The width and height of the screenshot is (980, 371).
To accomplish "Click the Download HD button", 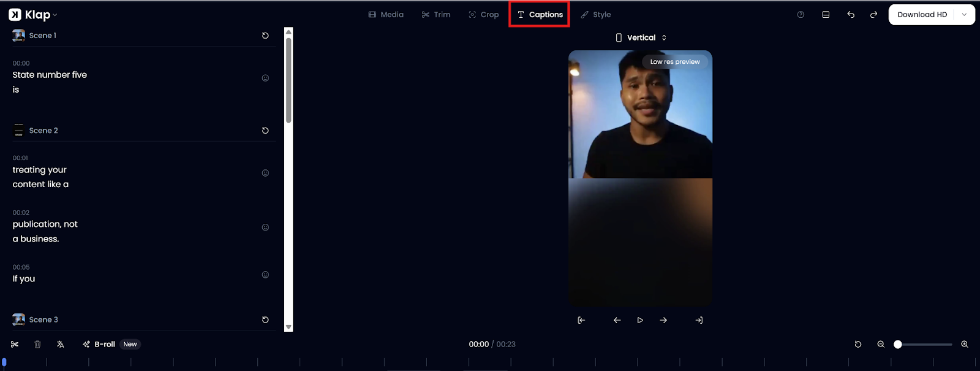I will 922,15.
